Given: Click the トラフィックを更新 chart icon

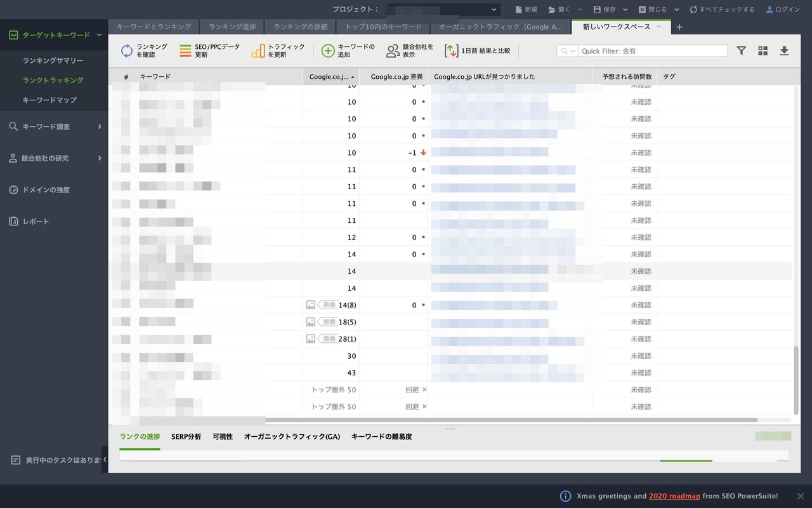Looking at the screenshot, I should pos(258,51).
